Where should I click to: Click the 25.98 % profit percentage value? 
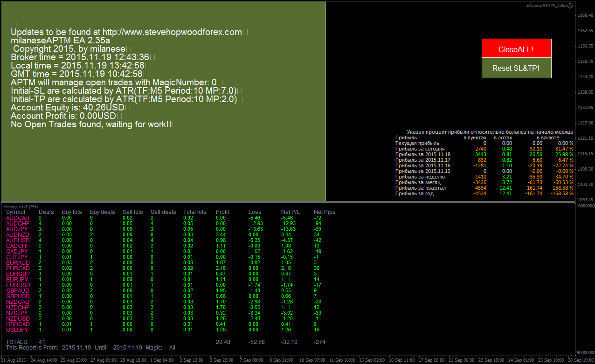pyautogui.click(x=564, y=154)
